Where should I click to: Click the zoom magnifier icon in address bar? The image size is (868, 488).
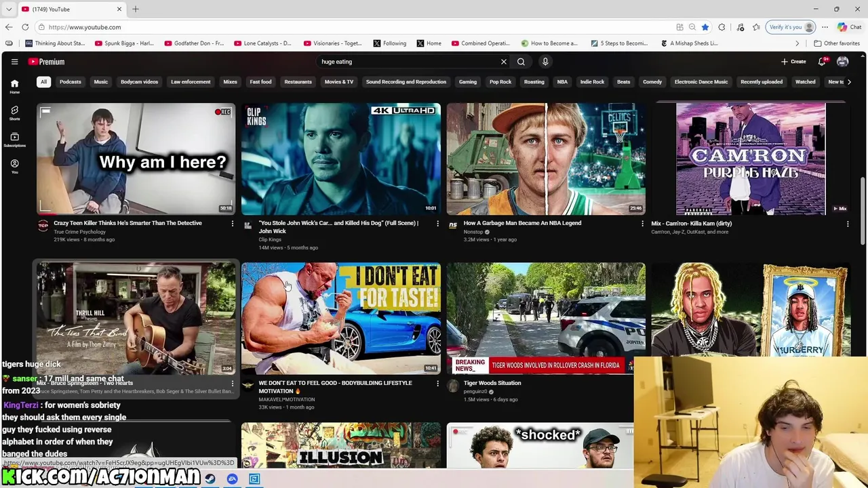(692, 27)
